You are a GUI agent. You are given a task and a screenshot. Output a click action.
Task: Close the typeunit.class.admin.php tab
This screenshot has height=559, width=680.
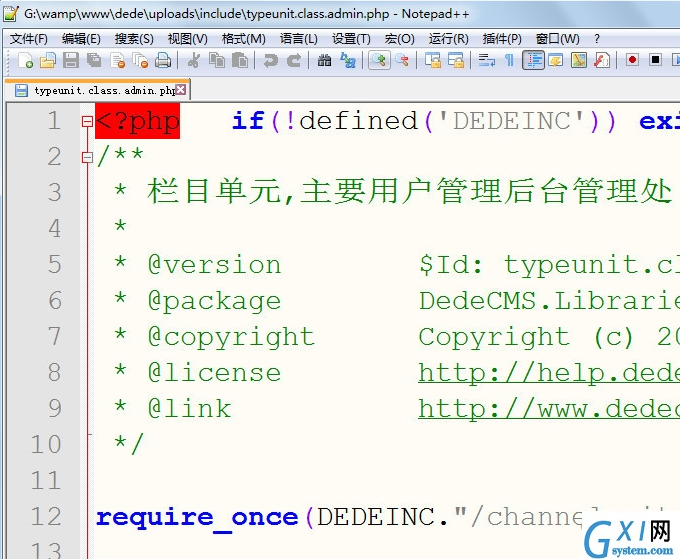(x=181, y=89)
